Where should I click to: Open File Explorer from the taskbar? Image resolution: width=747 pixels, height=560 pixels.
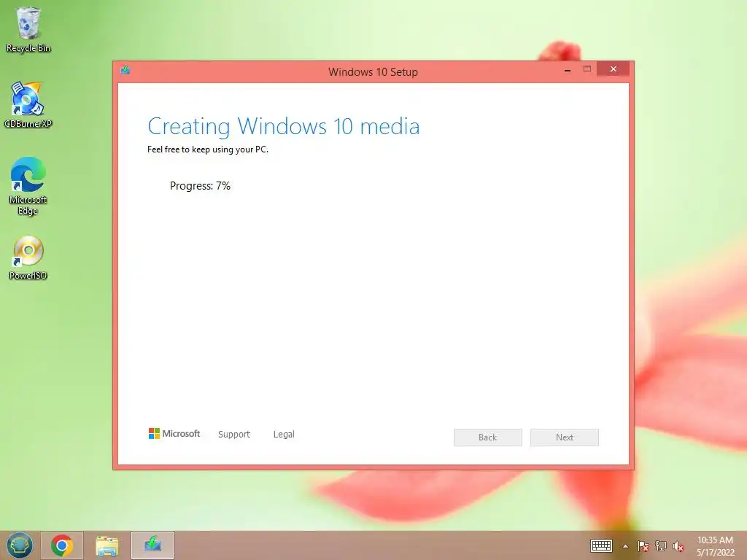(x=107, y=545)
